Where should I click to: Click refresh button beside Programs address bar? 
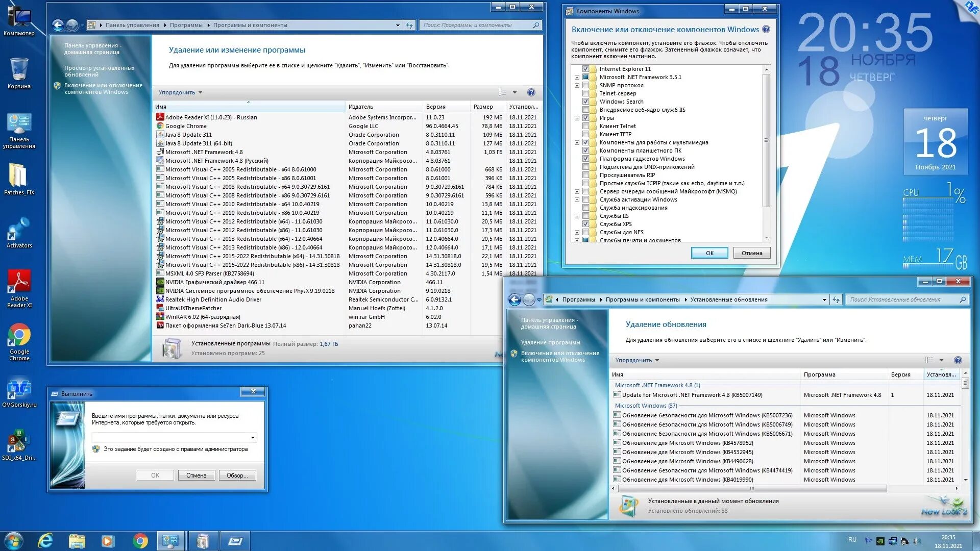tap(409, 25)
